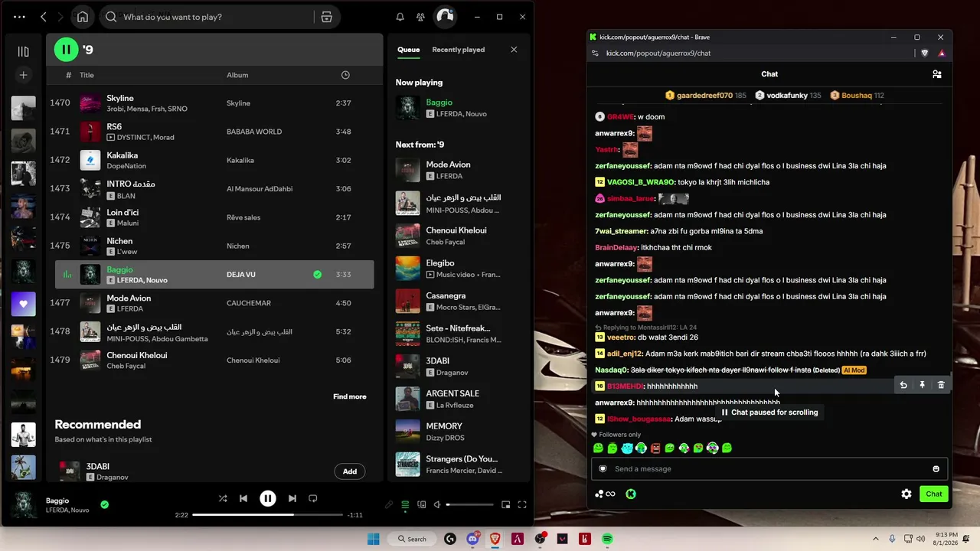The height and width of the screenshot is (551, 980).
Task: Open Connect to a device icon
Action: point(420,504)
